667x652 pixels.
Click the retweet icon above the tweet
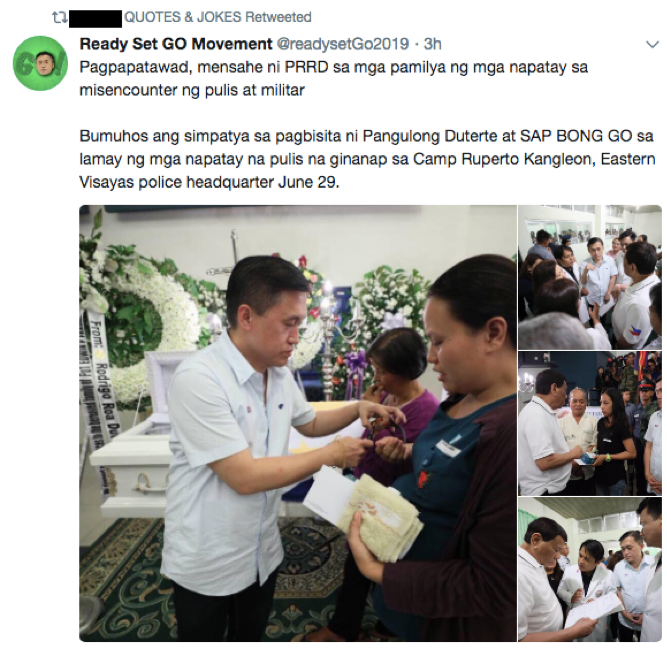[x=57, y=18]
